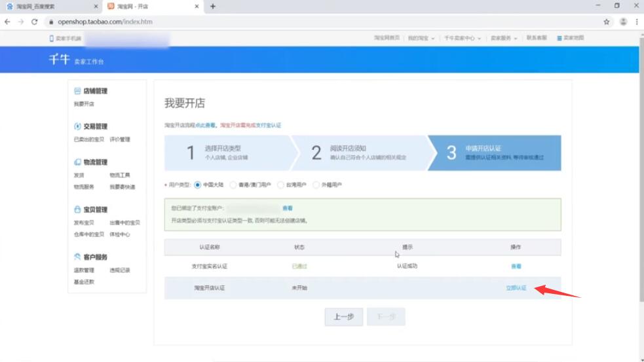Click the 交易管理 sidebar icon
Viewport: 644px width, 362px height.
tap(77, 126)
